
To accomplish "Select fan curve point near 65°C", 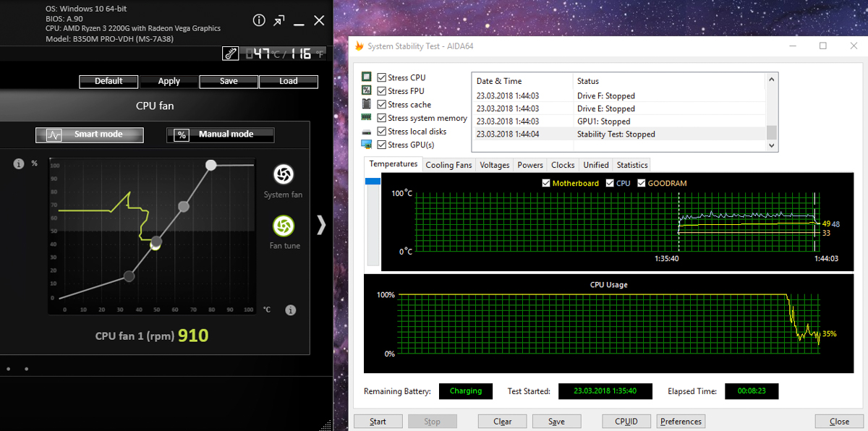I will click(x=184, y=206).
